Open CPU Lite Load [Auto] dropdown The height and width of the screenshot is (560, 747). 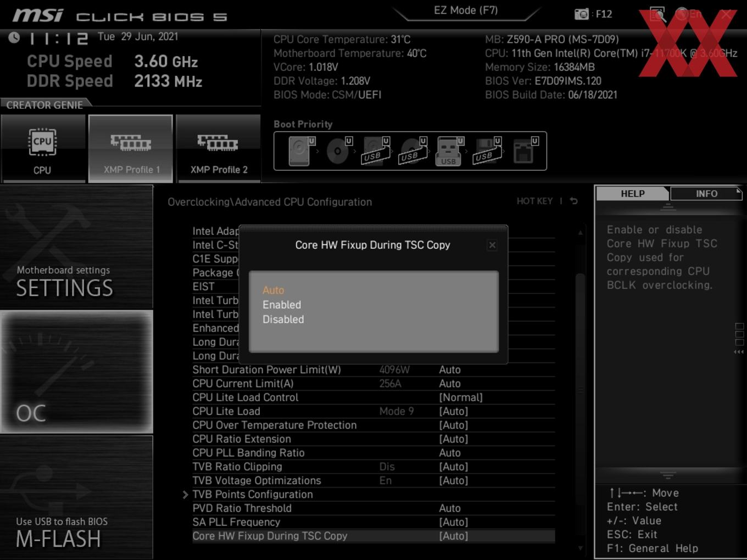point(454,411)
